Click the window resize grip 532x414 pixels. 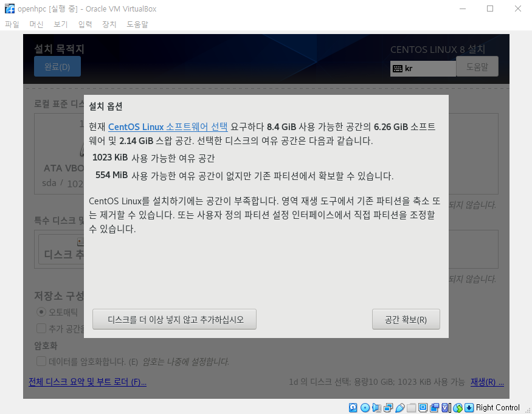click(x=528, y=410)
